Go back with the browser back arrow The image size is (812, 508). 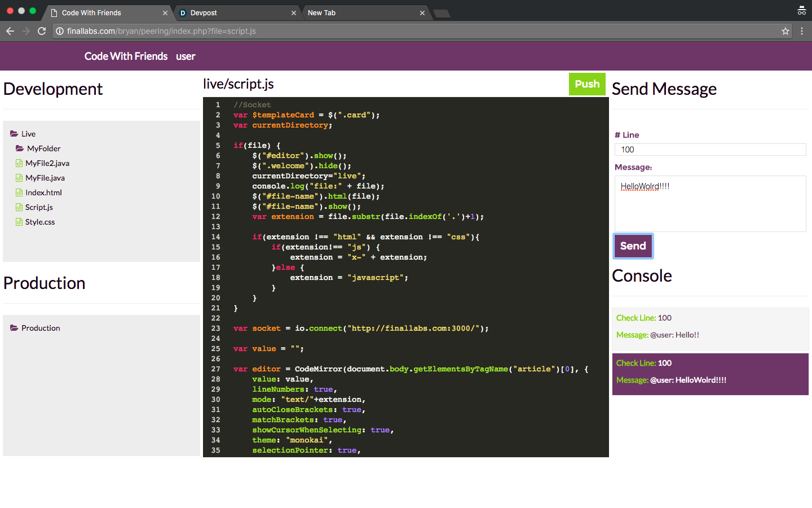pos(10,31)
